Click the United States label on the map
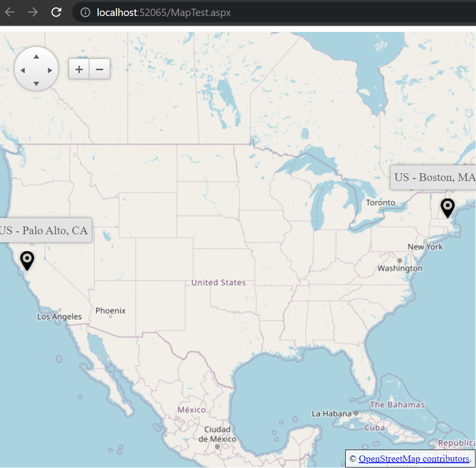 218,282
